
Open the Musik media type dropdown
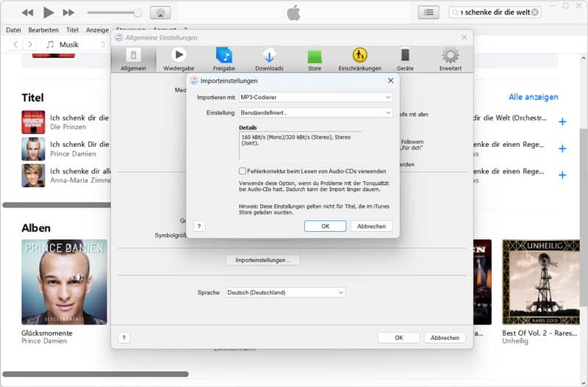pyautogui.click(x=75, y=45)
